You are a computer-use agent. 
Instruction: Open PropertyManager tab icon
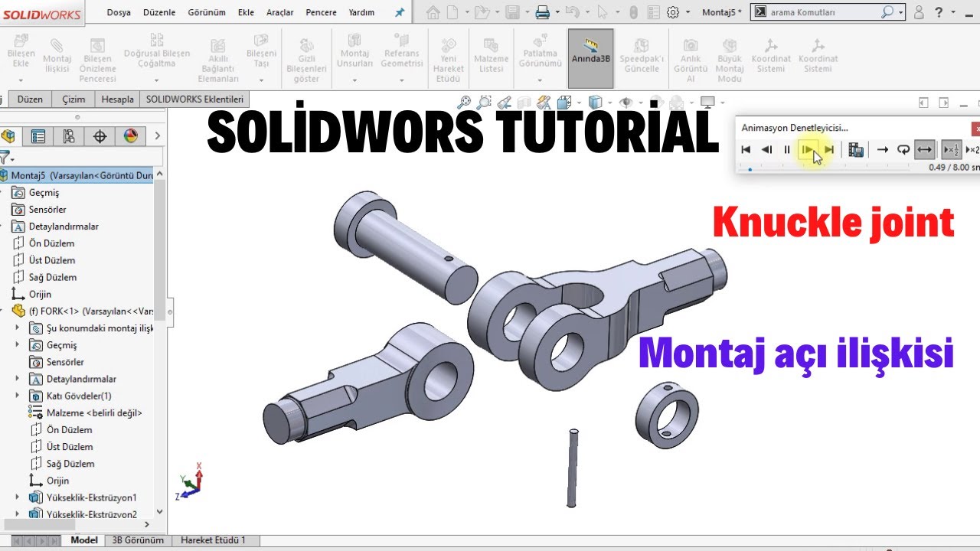(38, 136)
